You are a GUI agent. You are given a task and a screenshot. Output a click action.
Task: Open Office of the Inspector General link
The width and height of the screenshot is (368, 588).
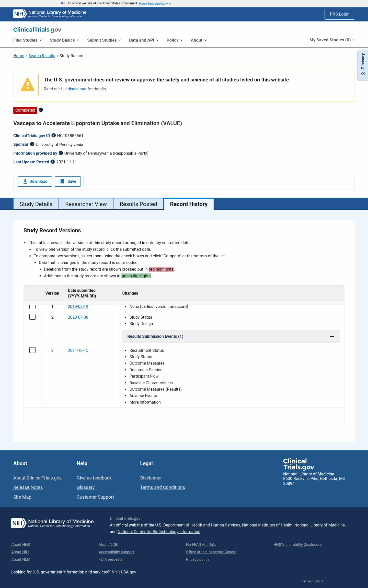212,552
